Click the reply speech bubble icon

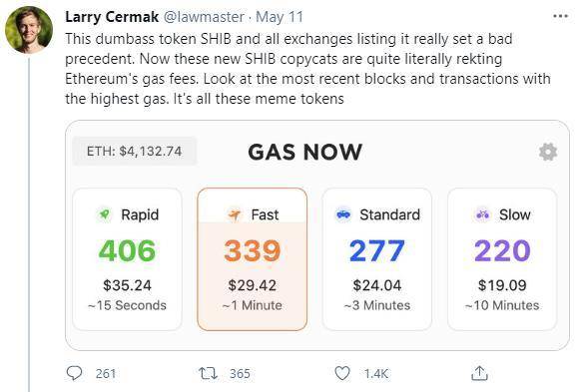tap(74, 373)
